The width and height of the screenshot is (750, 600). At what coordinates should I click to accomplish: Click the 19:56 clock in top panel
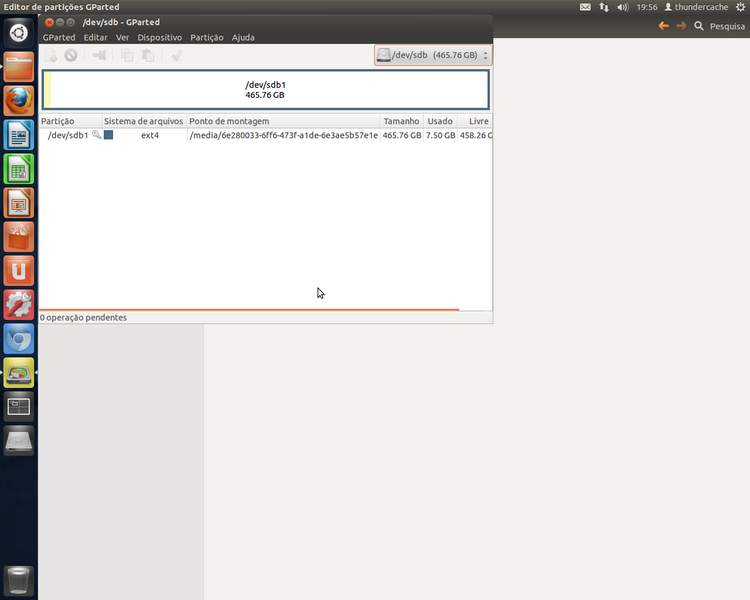[x=647, y=7]
